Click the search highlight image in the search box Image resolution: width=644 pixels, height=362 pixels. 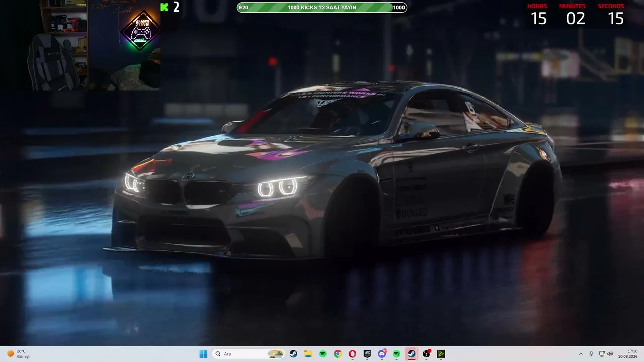point(276,354)
